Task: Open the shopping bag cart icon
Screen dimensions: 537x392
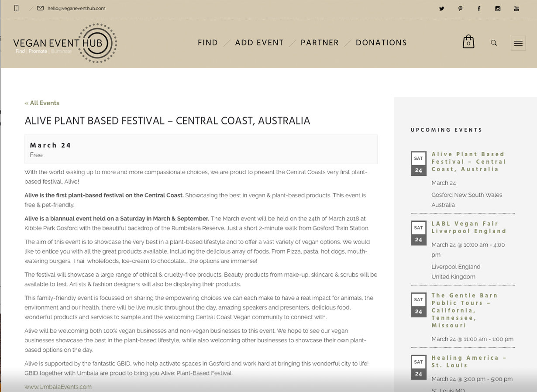Action: point(468,42)
